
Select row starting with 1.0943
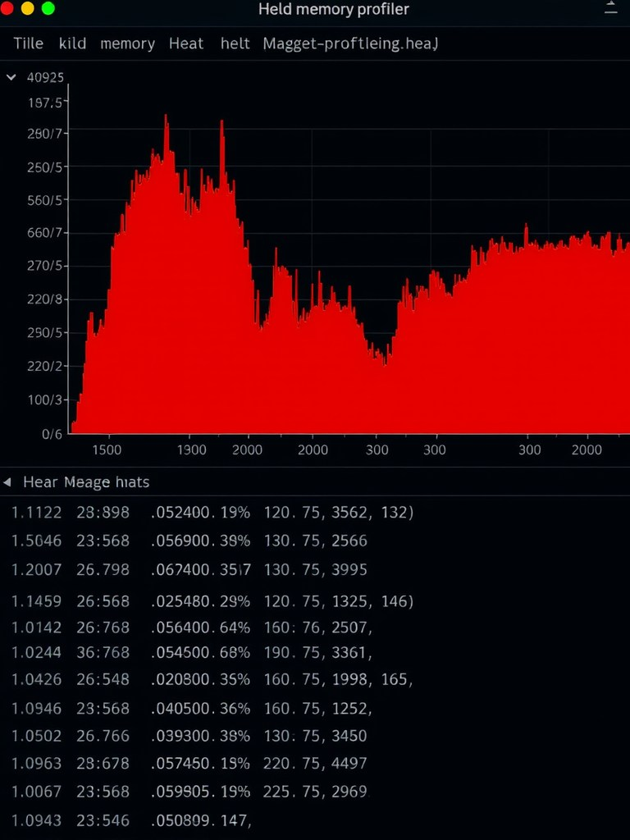point(131,820)
